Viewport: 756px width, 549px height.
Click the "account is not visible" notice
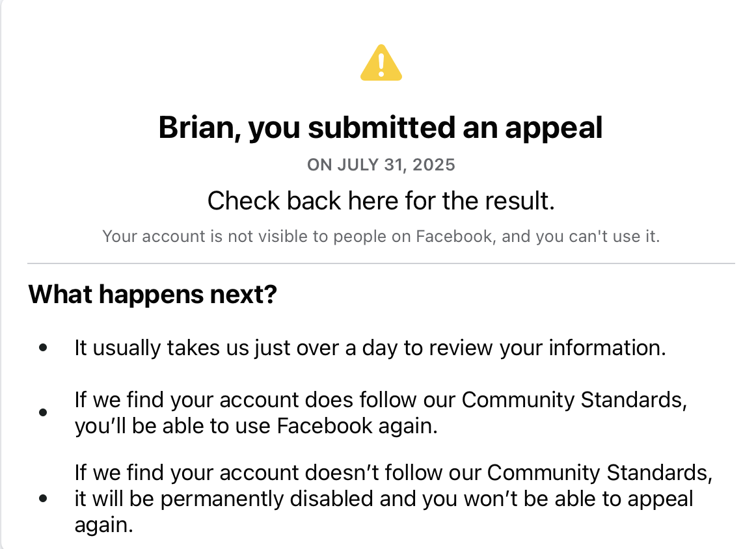pyautogui.click(x=381, y=236)
